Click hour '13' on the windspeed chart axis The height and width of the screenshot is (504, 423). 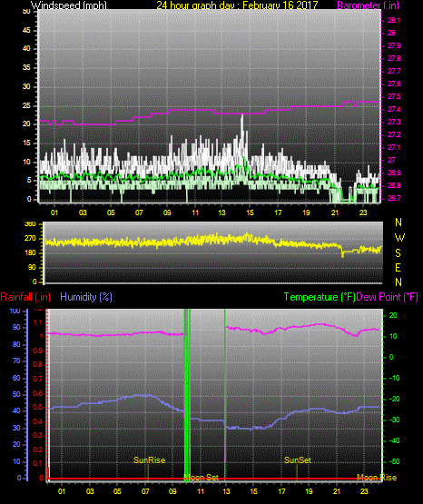click(x=221, y=212)
